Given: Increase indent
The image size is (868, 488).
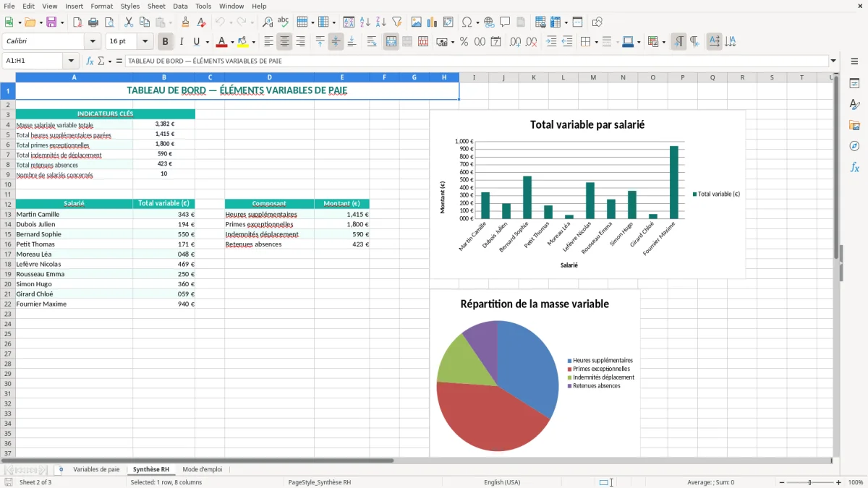Looking at the screenshot, I should (551, 42).
